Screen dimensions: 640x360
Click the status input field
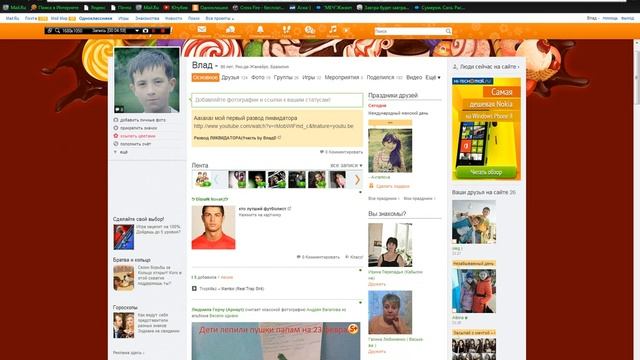click(x=277, y=100)
